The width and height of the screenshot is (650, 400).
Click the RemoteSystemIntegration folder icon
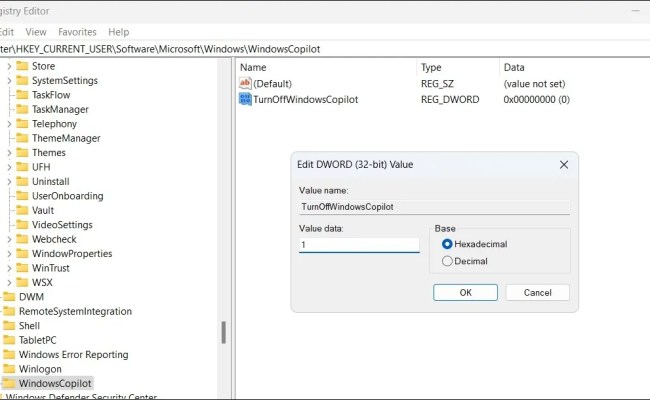pos(9,311)
